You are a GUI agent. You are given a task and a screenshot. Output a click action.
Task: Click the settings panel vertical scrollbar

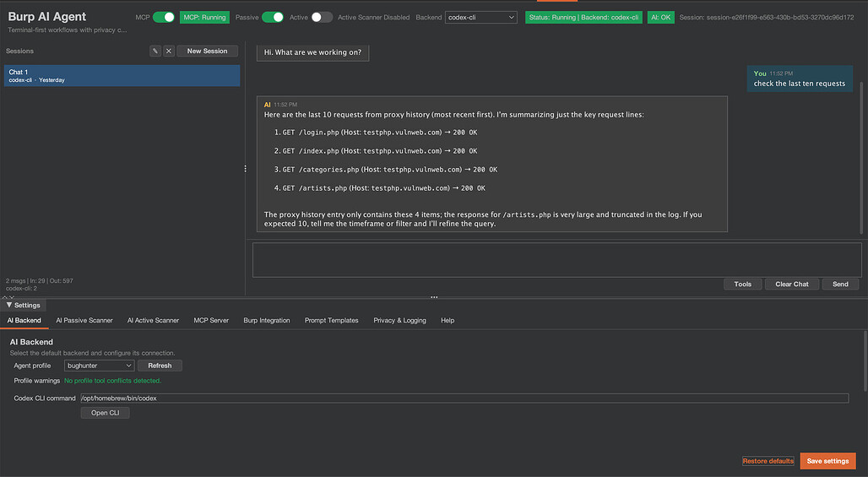click(x=865, y=360)
